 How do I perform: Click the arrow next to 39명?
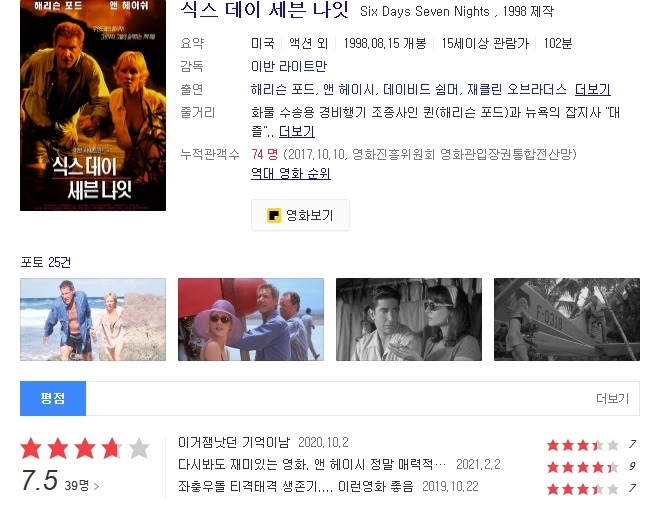point(96,487)
